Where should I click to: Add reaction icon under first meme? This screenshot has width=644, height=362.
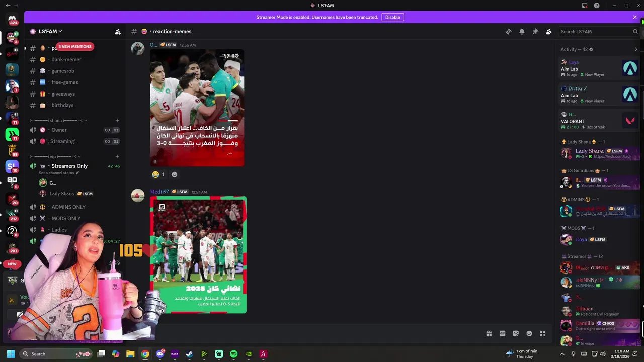[x=174, y=174]
